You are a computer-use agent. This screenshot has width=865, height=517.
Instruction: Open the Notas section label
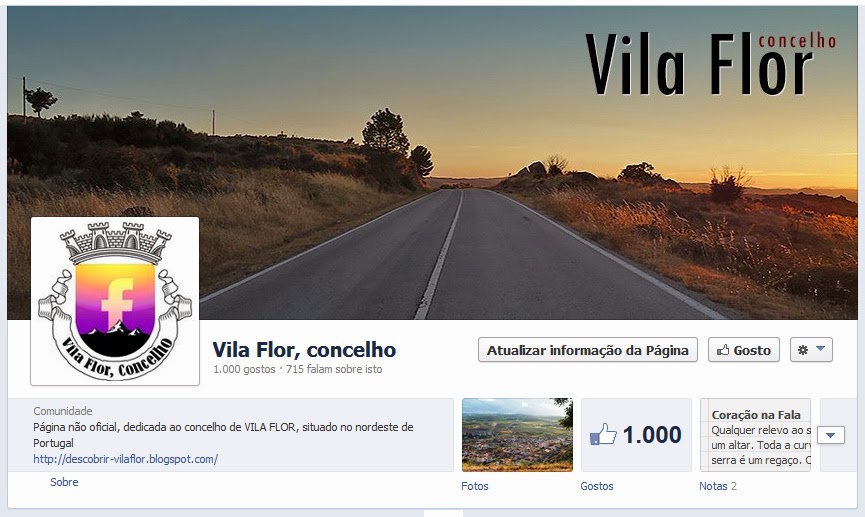point(713,486)
